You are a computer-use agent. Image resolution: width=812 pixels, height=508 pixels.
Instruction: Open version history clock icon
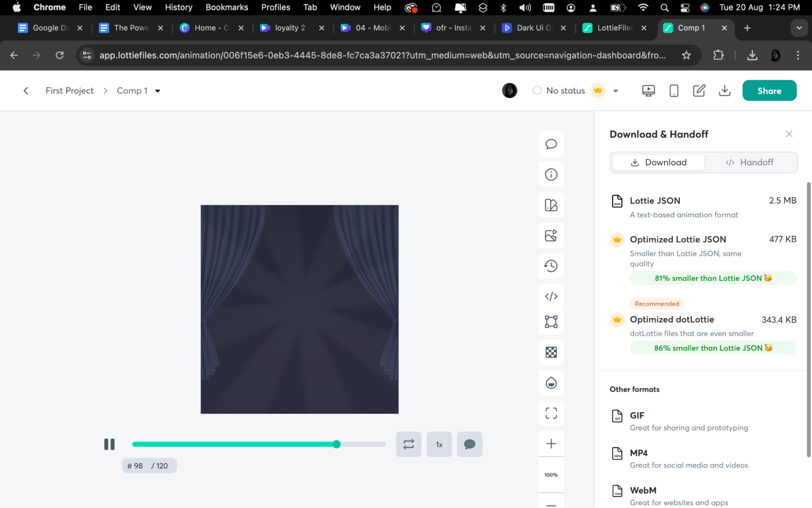coord(551,266)
